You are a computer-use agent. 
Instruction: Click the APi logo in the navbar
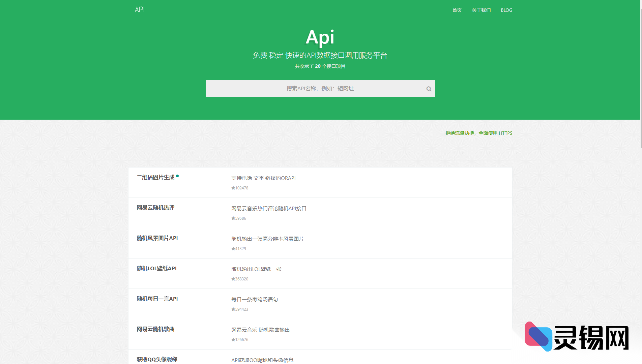click(x=139, y=9)
